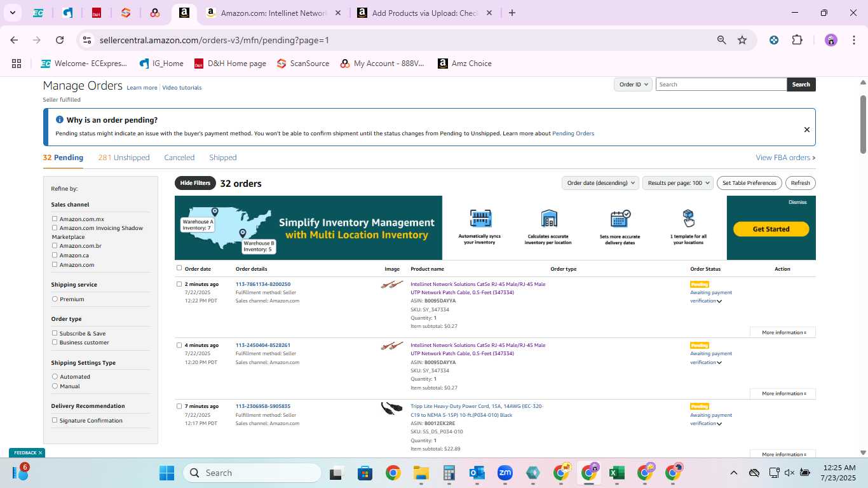Open order ID 113-2306958-5905835 link
Image resolution: width=868 pixels, height=488 pixels.
(x=263, y=406)
